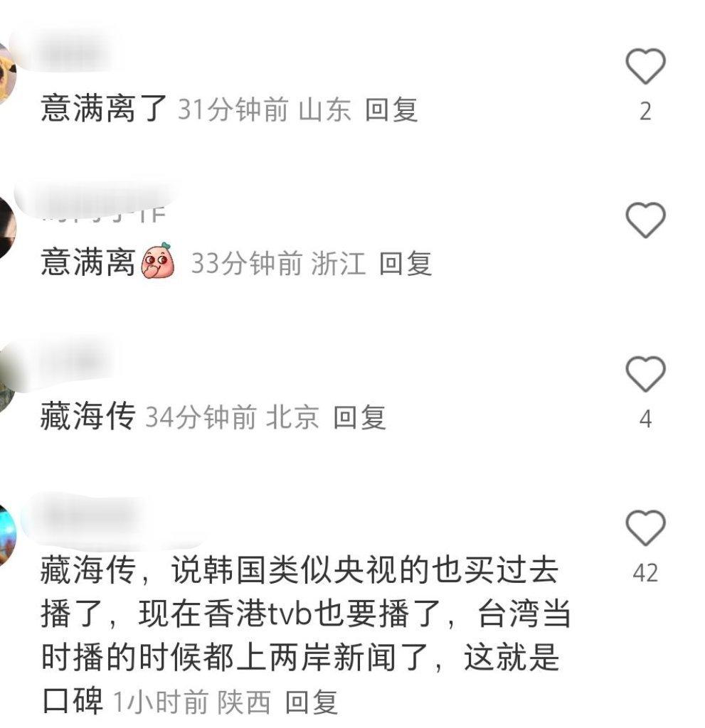Tap the username above the tvb comment

pos(93,515)
